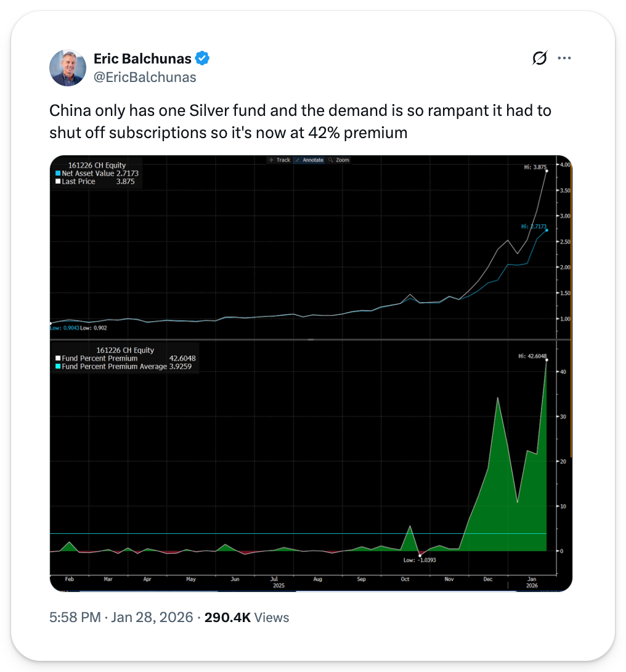626x672 pixels.
Task: Click the tweet text about China's Silver fund
Action: [300, 121]
